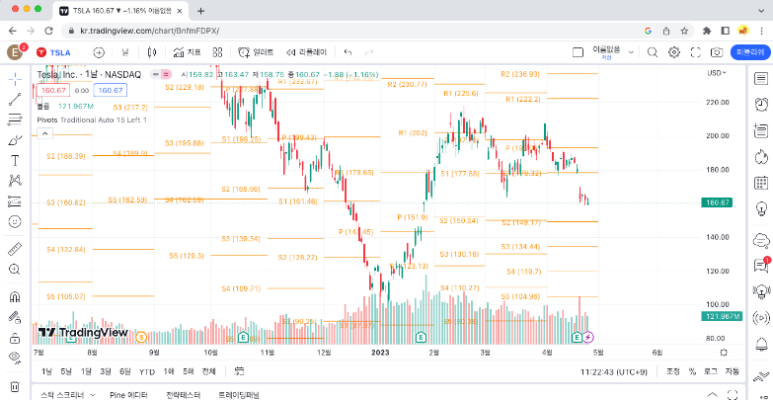Viewport: 773px width, 400px height.
Task: Open the ideas lightbulb panel
Action: (761, 209)
